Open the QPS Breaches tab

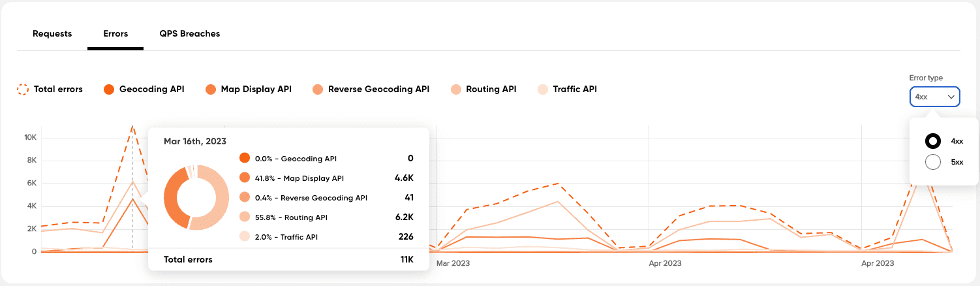190,34
